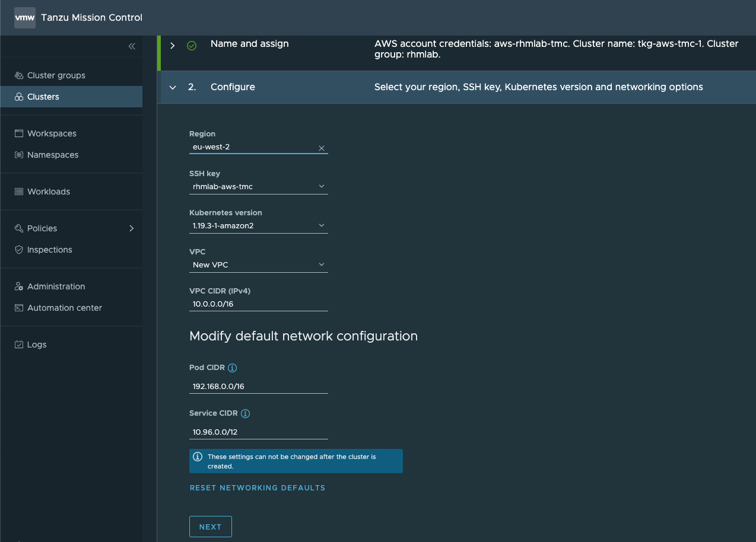The width and height of the screenshot is (756, 542).
Task: Click the Cluster groups icon
Action: coord(19,75)
